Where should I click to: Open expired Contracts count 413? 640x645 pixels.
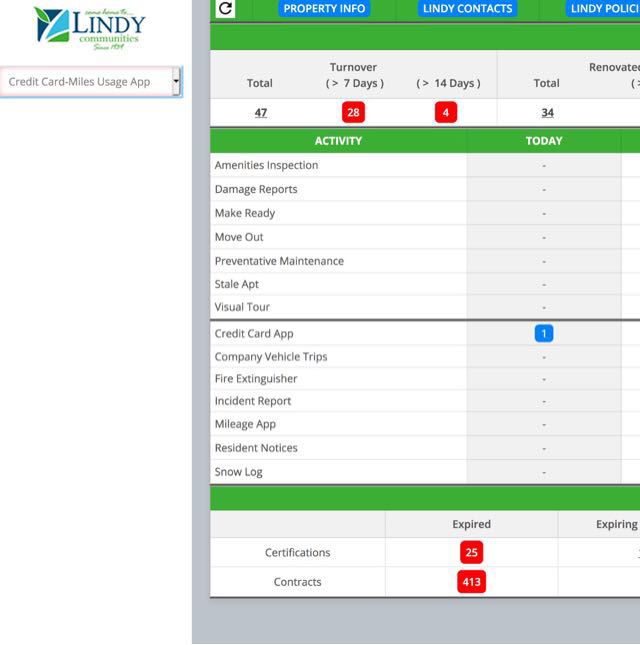click(471, 582)
